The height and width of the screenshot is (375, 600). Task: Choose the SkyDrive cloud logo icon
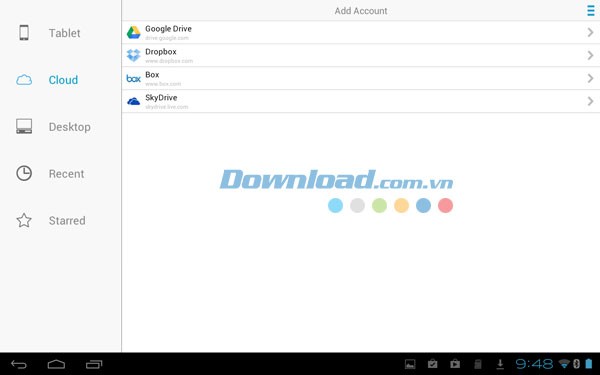(x=134, y=101)
